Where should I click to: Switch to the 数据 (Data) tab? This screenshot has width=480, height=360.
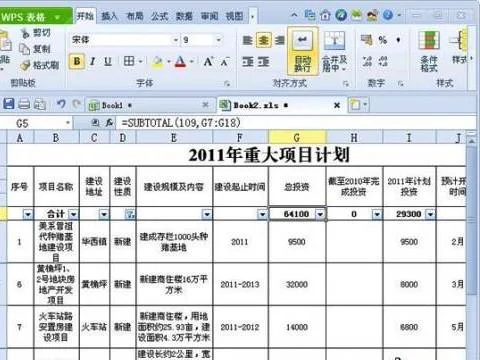tap(184, 16)
